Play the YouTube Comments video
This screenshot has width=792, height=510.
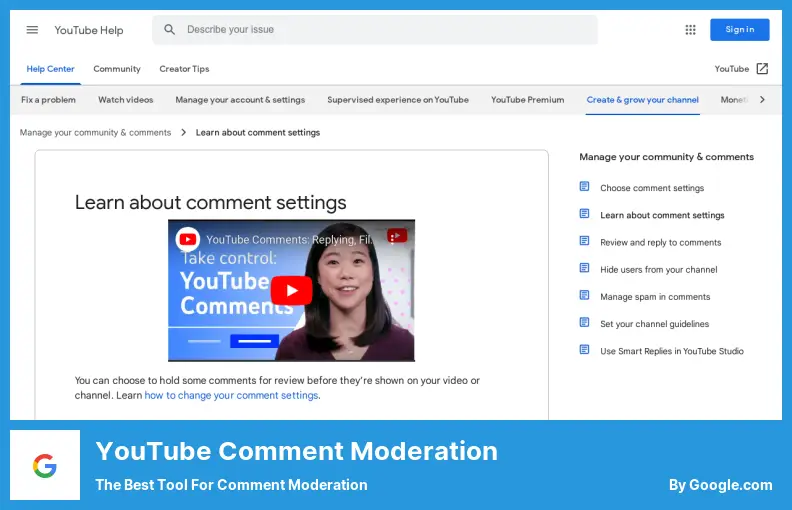pos(291,291)
